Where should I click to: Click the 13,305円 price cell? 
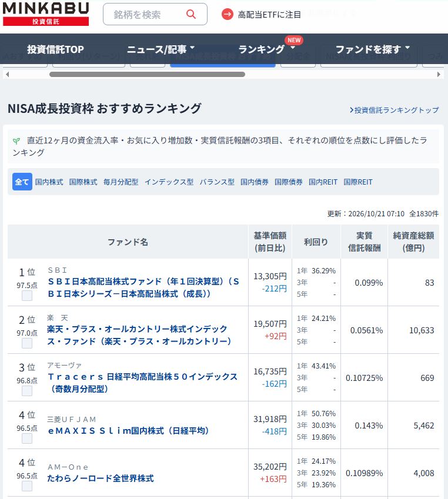270,276
